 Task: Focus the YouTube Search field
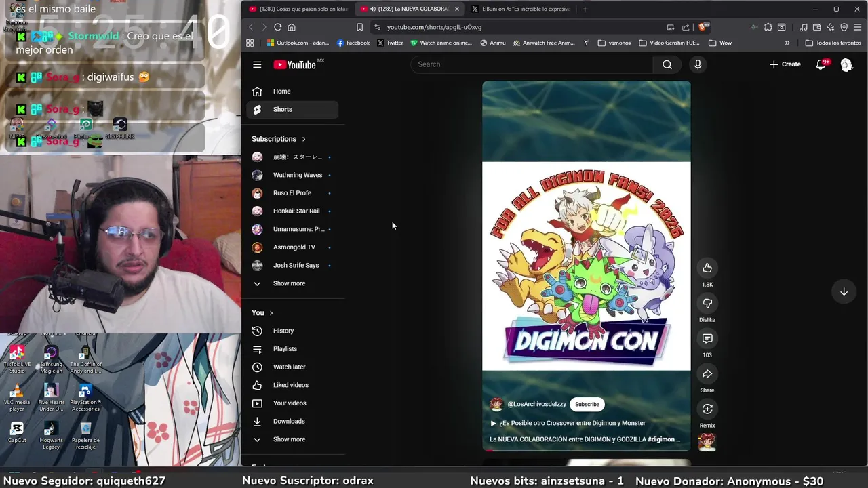click(x=532, y=64)
